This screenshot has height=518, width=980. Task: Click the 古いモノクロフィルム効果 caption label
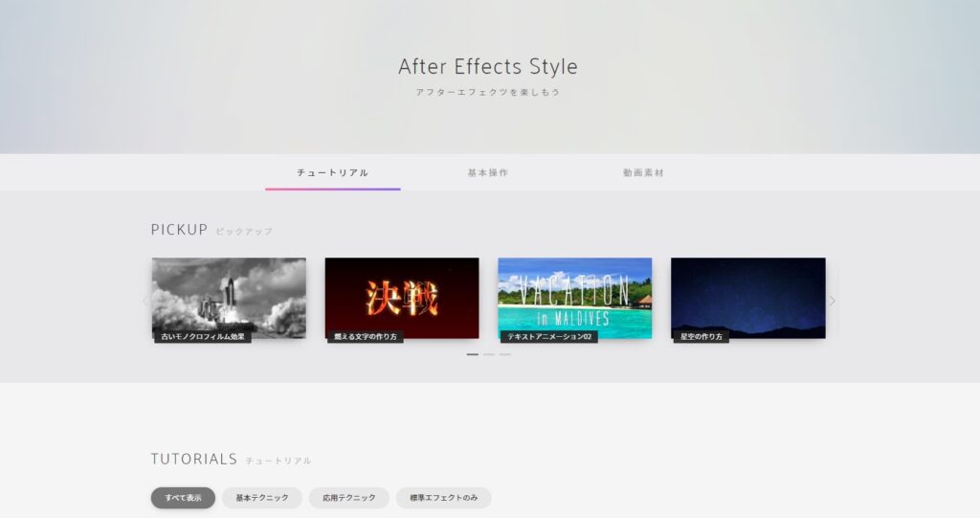click(203, 337)
